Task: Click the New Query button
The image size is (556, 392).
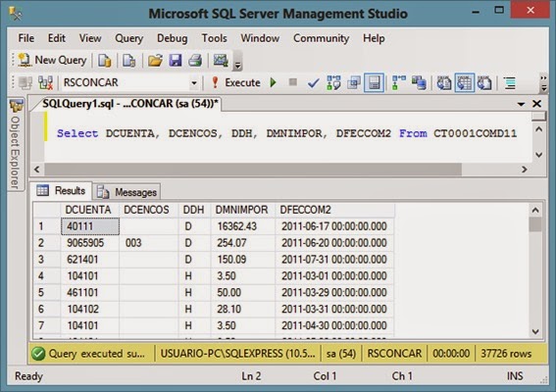Action: [x=52, y=60]
